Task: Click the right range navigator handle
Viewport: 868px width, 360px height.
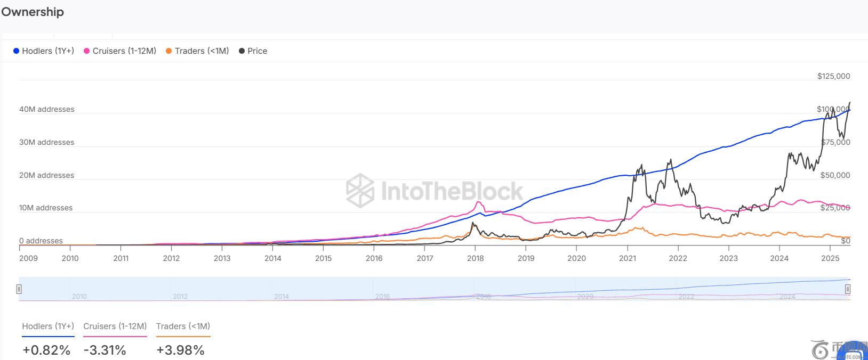Action: 847,289
